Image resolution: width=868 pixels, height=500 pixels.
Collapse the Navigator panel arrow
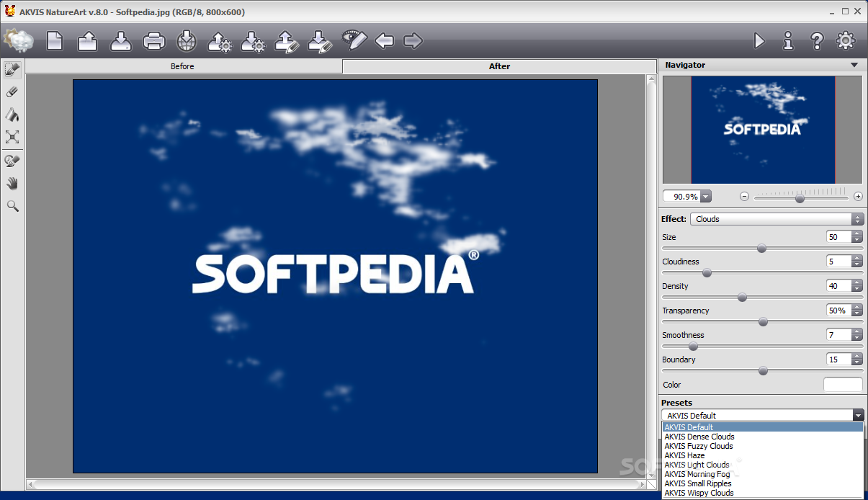[854, 65]
